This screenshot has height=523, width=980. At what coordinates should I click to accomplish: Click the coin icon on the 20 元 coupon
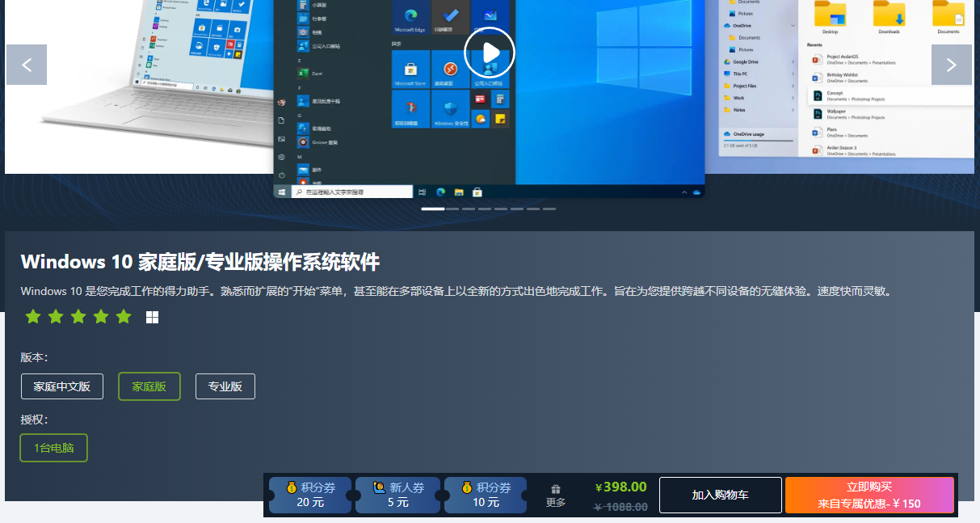pyautogui.click(x=292, y=487)
